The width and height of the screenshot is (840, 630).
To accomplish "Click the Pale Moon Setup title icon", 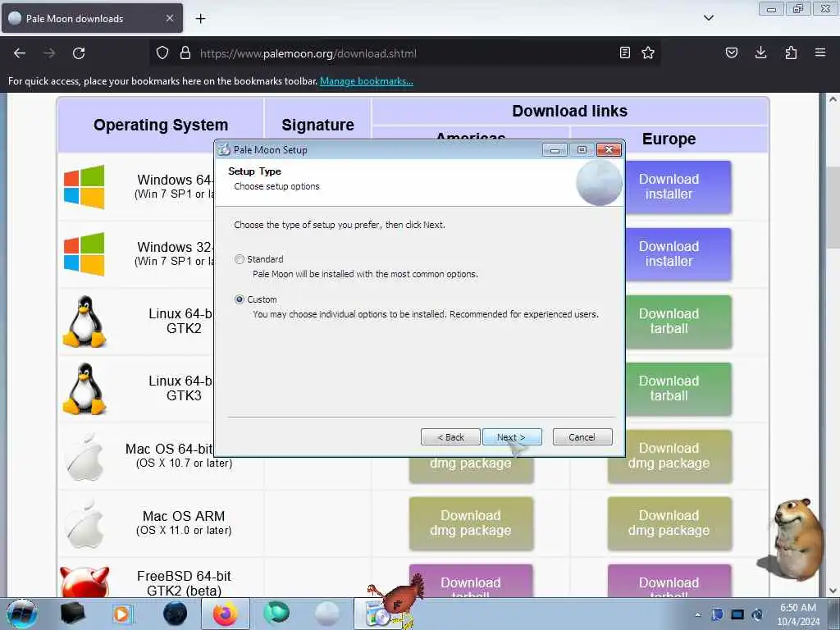I will pyautogui.click(x=224, y=150).
